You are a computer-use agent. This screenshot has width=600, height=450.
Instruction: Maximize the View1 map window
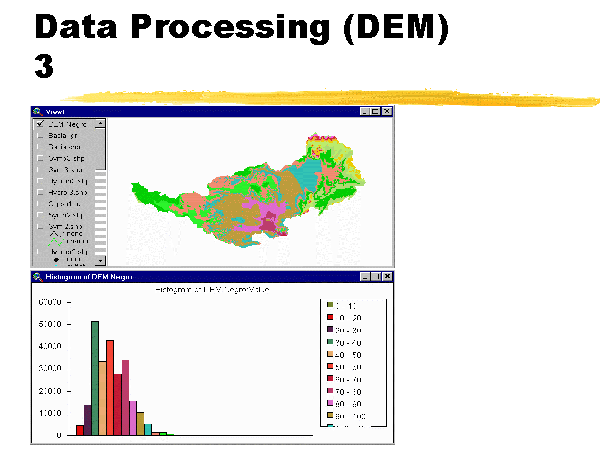click(376, 112)
